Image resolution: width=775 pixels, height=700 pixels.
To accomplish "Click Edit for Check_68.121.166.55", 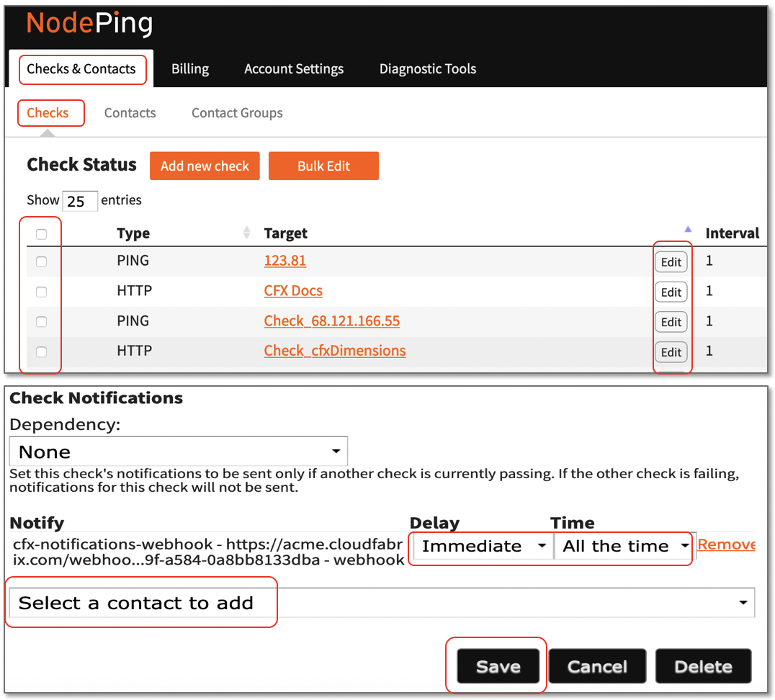I will coord(671,322).
